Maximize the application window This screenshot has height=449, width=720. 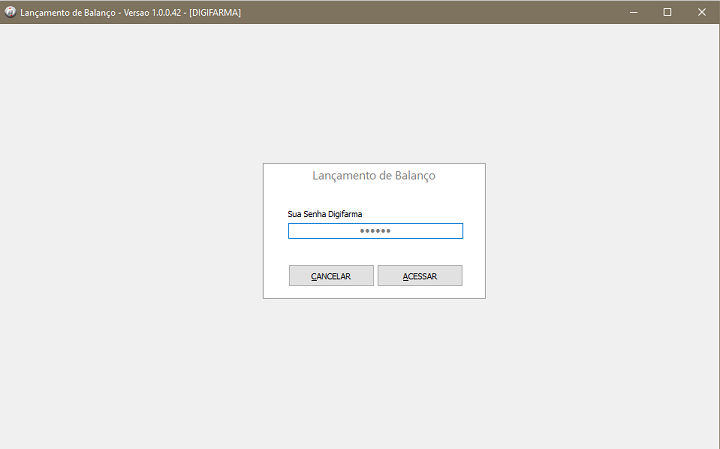pos(667,12)
